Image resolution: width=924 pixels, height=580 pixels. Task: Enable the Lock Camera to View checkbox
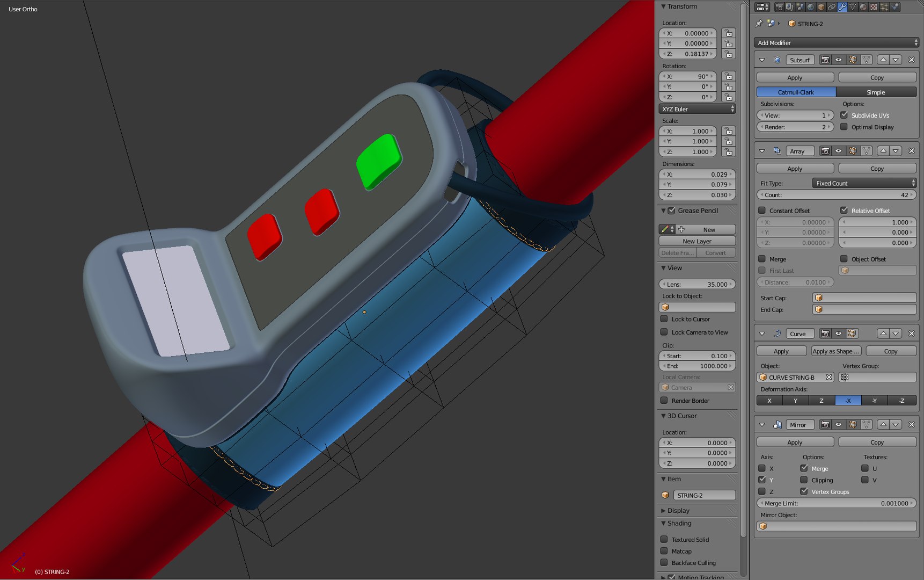point(664,332)
